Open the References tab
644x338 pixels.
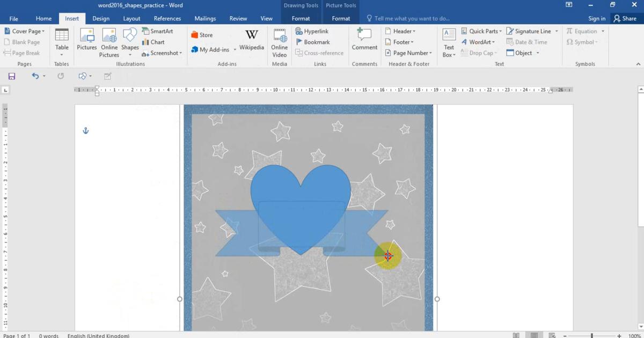click(167, 18)
